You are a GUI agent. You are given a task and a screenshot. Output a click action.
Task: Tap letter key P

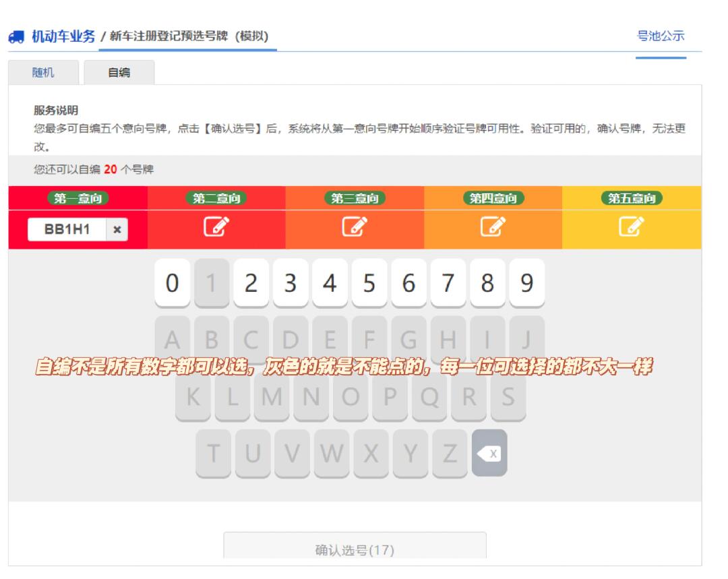390,396
